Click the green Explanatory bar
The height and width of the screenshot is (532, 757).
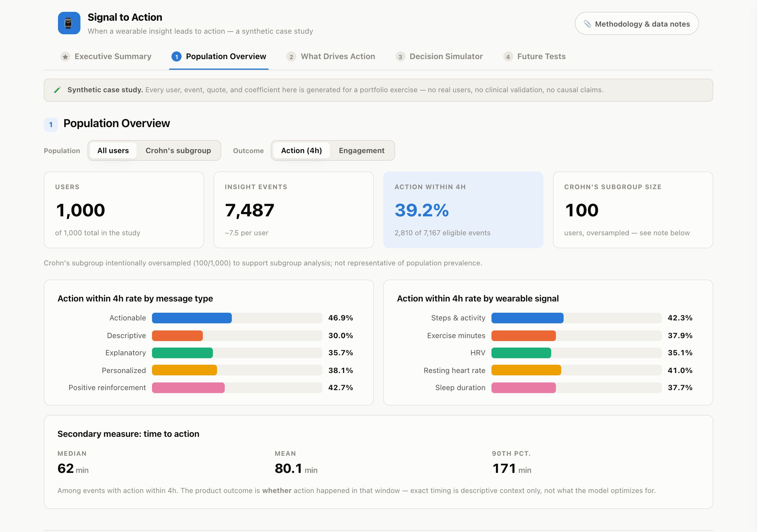pos(182,353)
